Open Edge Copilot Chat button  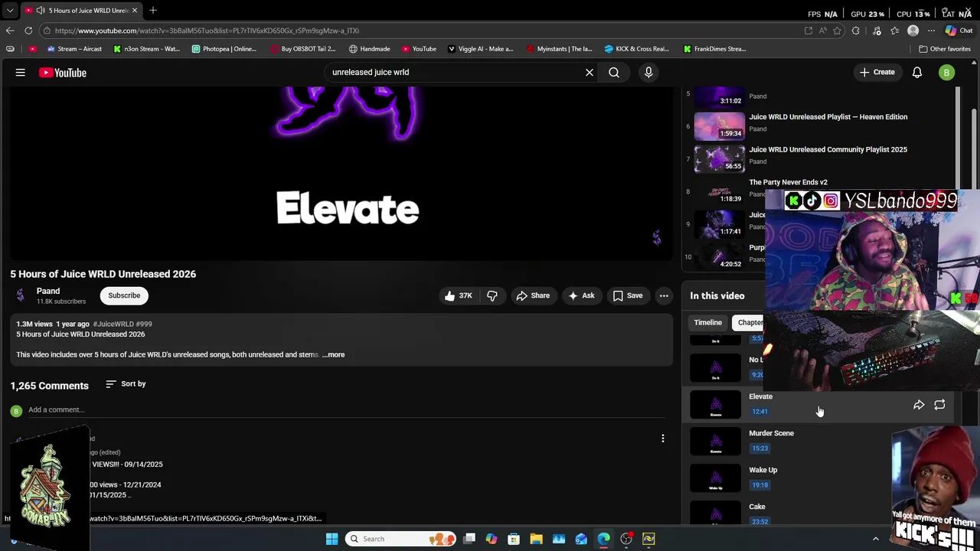(x=959, y=31)
